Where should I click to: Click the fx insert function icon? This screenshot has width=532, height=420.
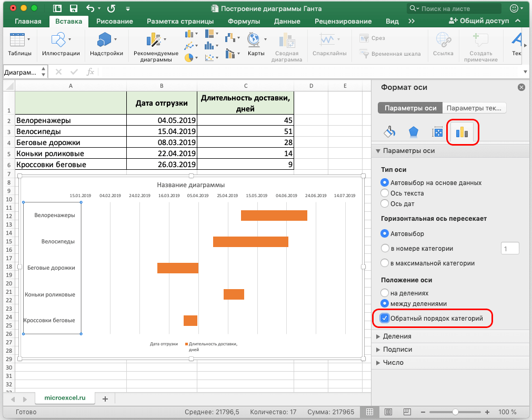click(x=90, y=72)
